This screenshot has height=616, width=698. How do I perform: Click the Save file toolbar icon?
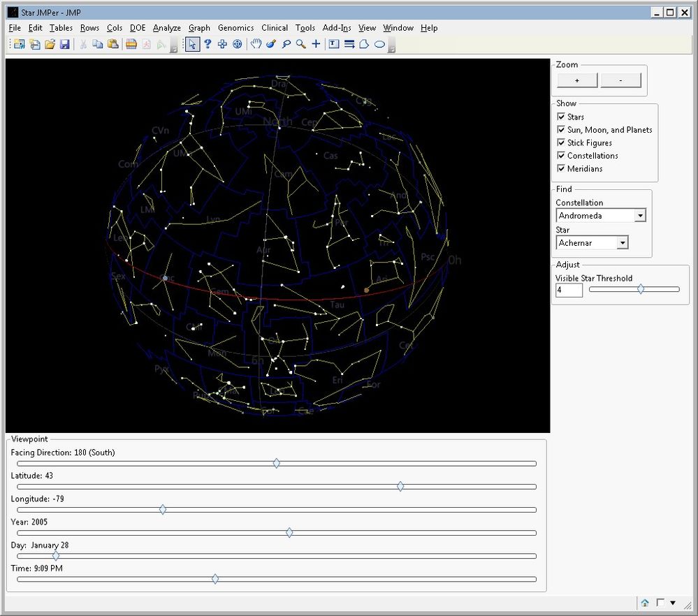tap(65, 44)
